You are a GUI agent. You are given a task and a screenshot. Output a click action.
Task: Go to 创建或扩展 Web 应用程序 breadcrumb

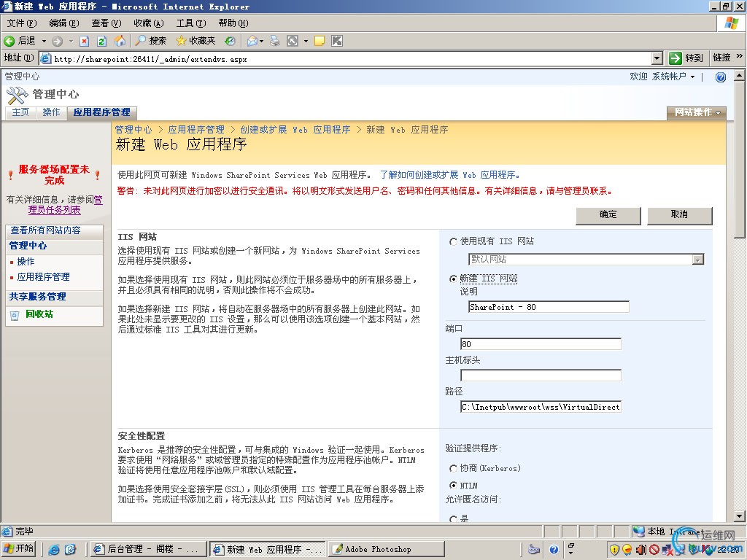click(295, 130)
